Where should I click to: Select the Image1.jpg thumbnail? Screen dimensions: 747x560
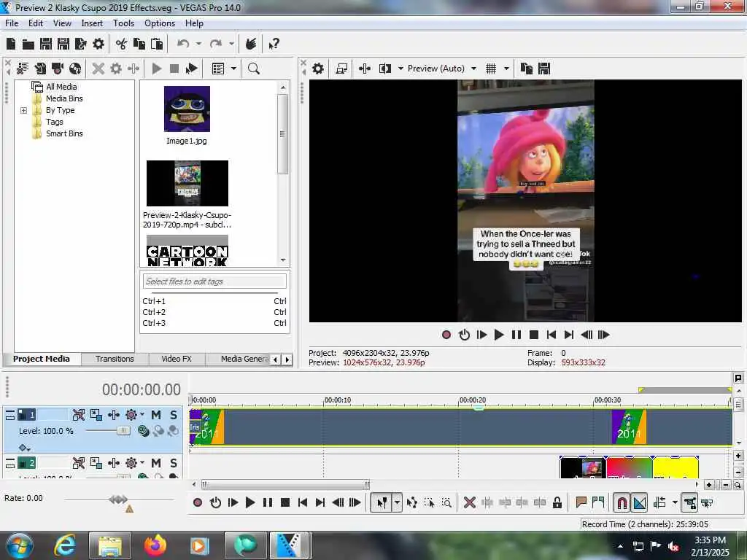point(187,109)
